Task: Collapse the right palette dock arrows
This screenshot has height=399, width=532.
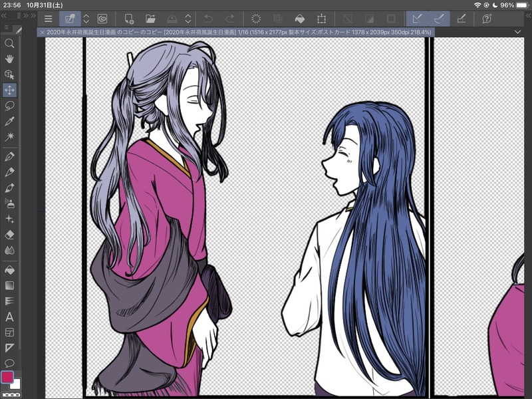Action: click(528, 15)
